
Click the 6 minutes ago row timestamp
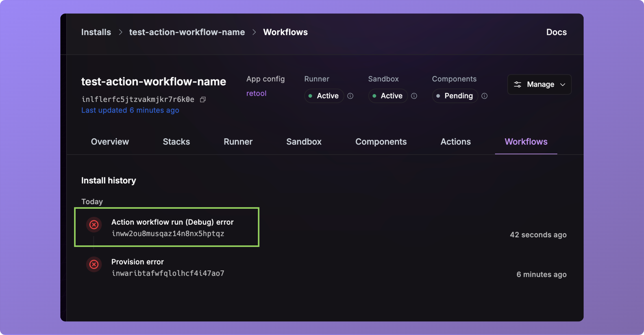click(541, 274)
